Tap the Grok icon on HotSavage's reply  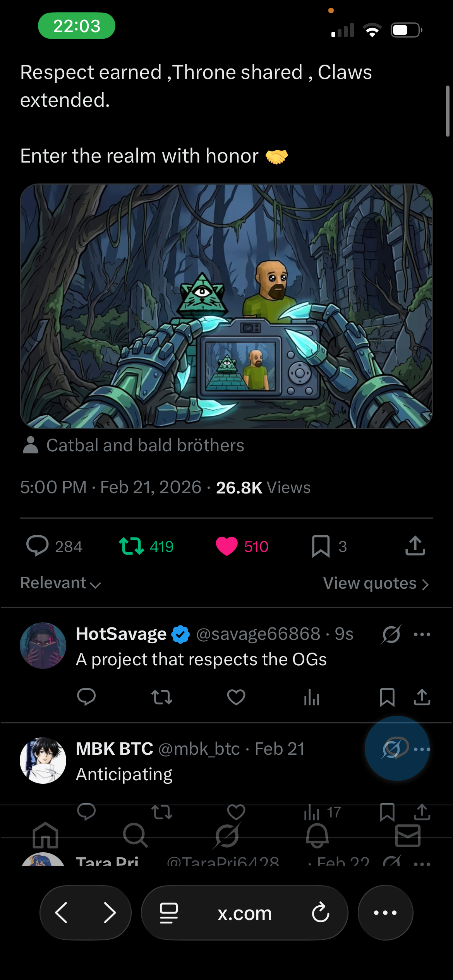pos(391,634)
